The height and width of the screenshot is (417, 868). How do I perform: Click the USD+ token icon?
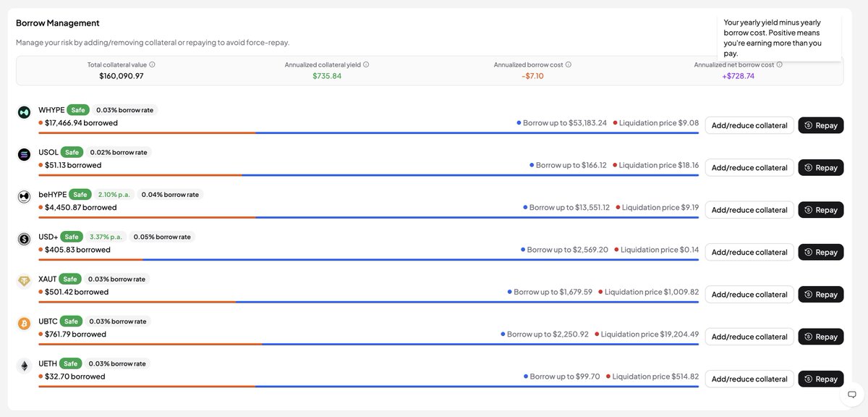(24, 239)
